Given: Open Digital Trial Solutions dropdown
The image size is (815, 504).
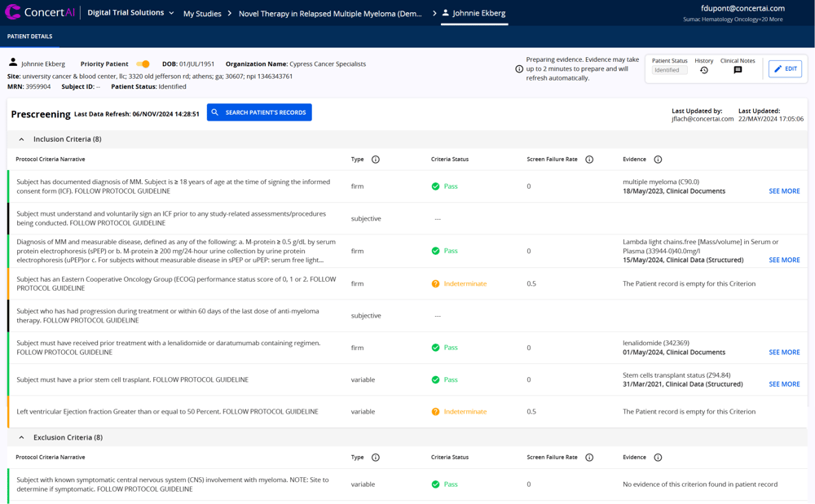Looking at the screenshot, I should pyautogui.click(x=130, y=13).
